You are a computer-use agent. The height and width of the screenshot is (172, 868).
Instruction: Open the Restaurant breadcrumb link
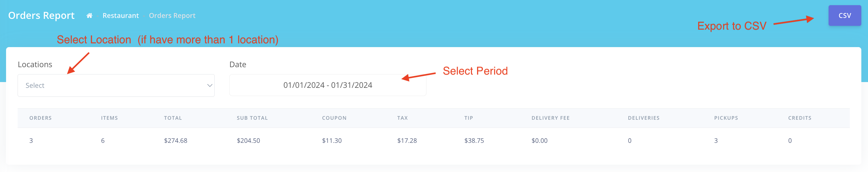click(121, 15)
